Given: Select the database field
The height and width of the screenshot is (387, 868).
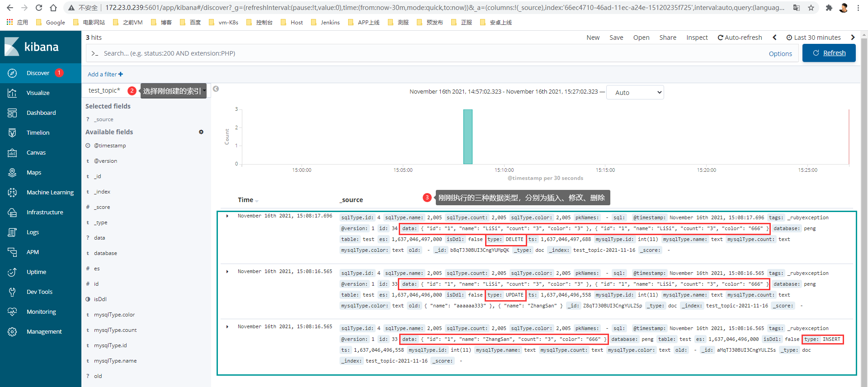Looking at the screenshot, I should 105,253.
